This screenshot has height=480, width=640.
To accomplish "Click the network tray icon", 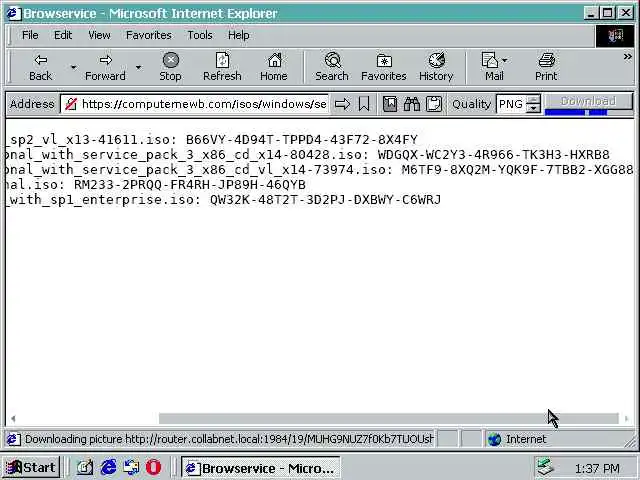I will (x=546, y=468).
